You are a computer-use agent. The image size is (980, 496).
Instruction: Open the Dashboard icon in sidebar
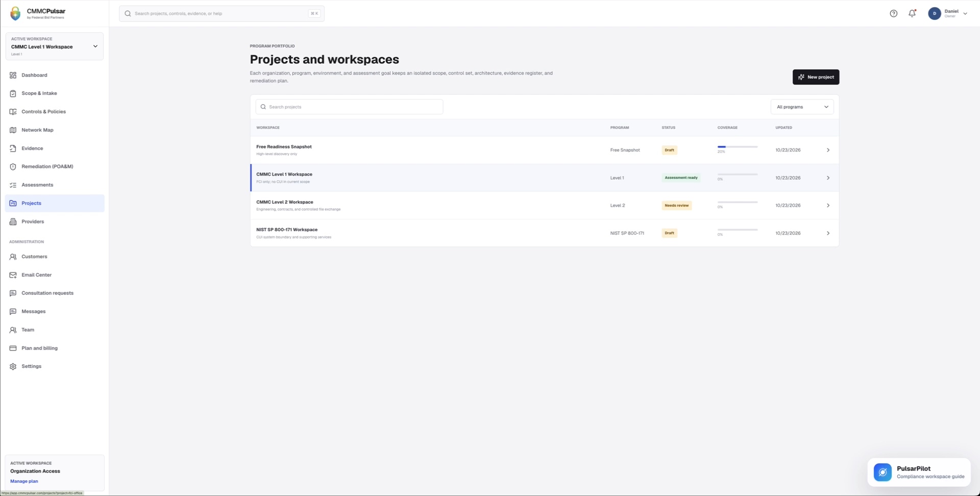[13, 75]
